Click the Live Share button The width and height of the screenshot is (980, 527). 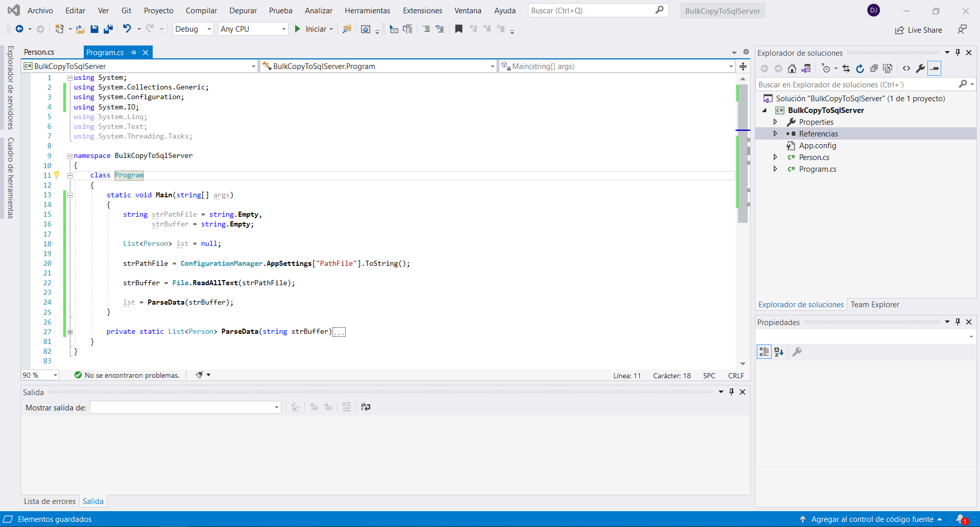(919, 30)
